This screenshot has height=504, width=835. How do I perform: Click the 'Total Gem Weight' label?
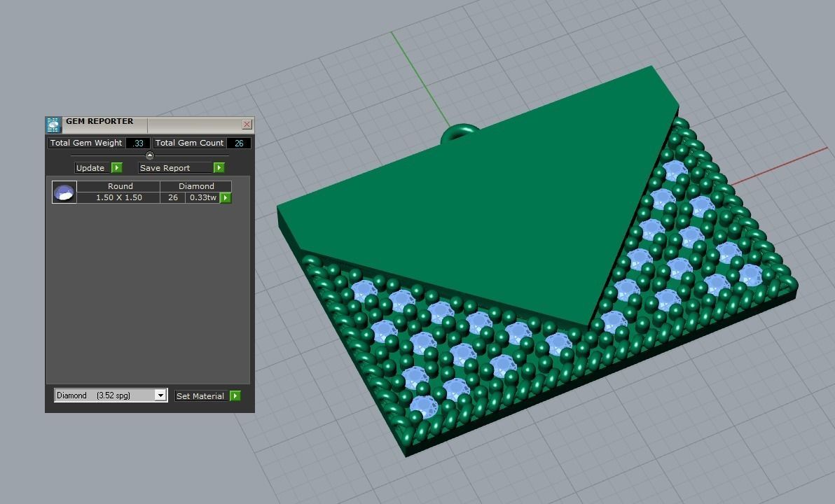(x=86, y=143)
